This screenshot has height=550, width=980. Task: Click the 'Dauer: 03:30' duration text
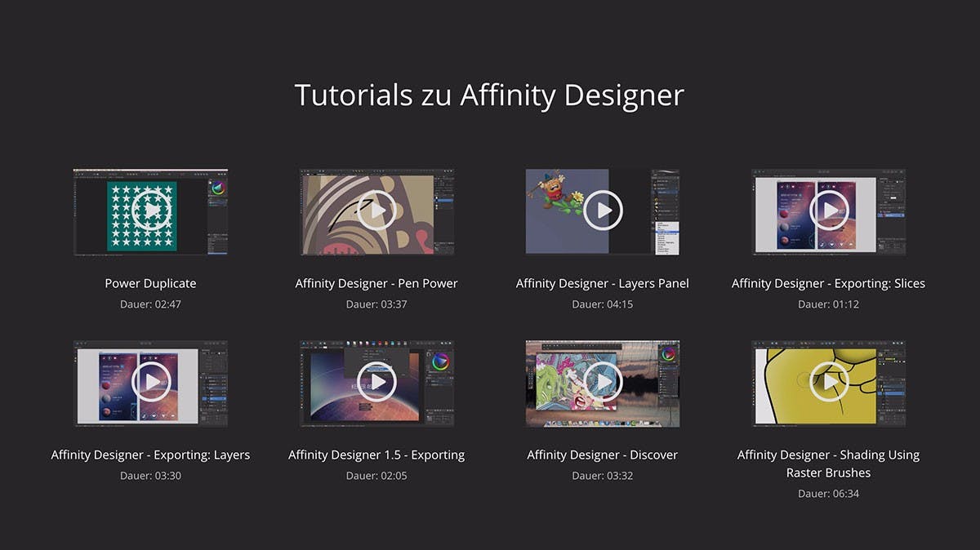tap(150, 476)
